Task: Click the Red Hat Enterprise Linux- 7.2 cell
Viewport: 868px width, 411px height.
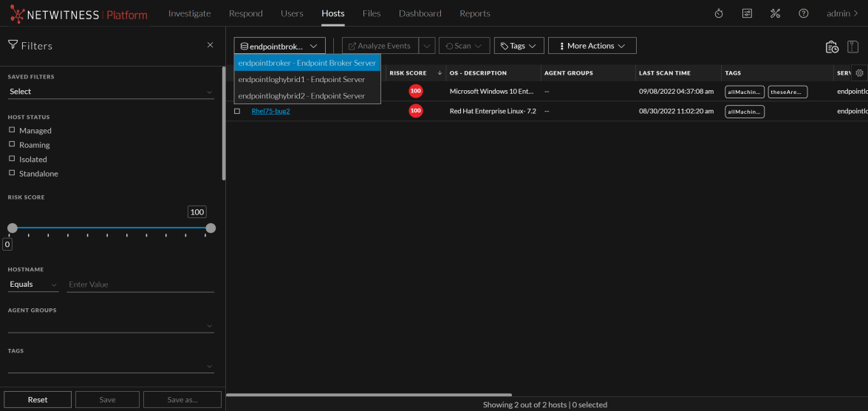Action: point(493,112)
